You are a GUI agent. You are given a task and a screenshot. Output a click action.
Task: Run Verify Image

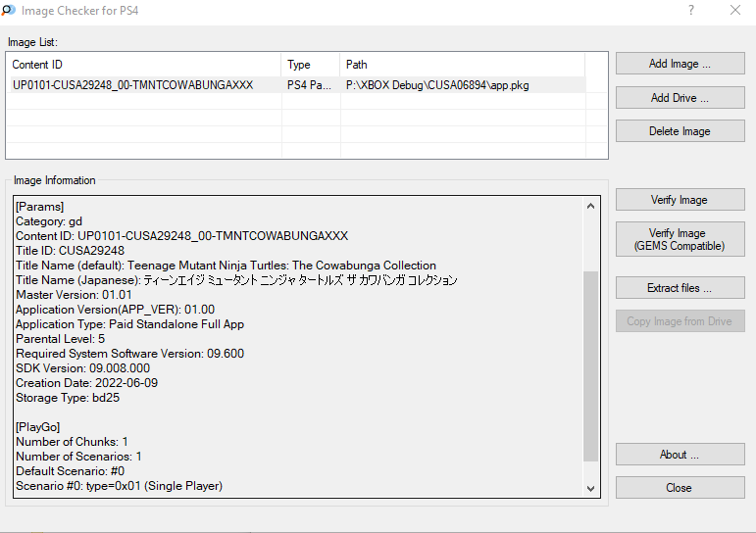[x=680, y=200]
